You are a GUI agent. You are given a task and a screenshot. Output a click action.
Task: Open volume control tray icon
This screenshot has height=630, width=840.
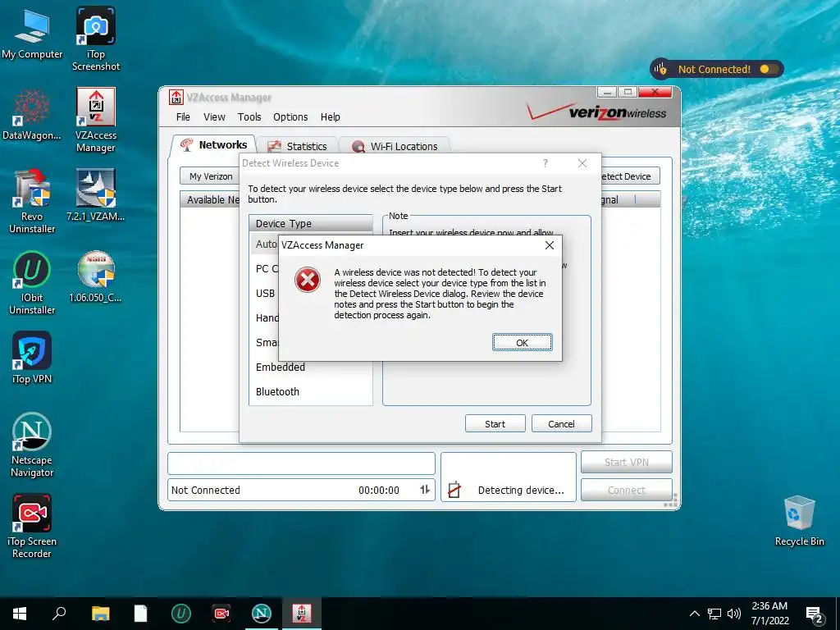coord(734,614)
